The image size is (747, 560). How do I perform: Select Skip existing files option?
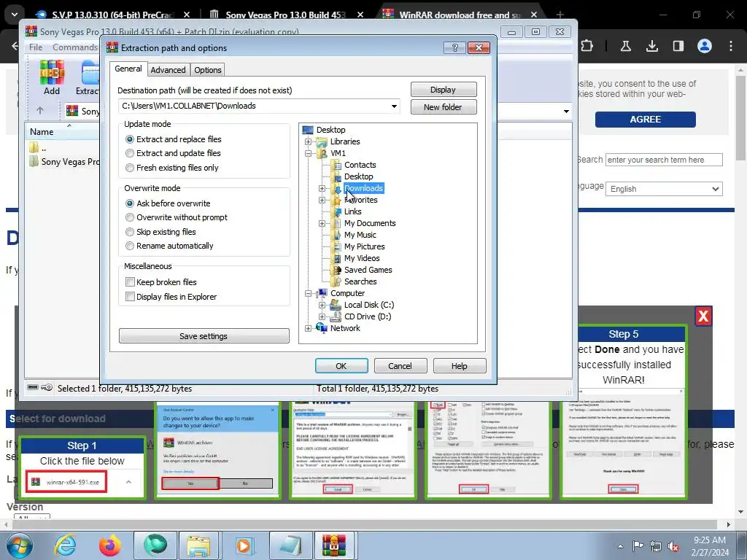130,232
